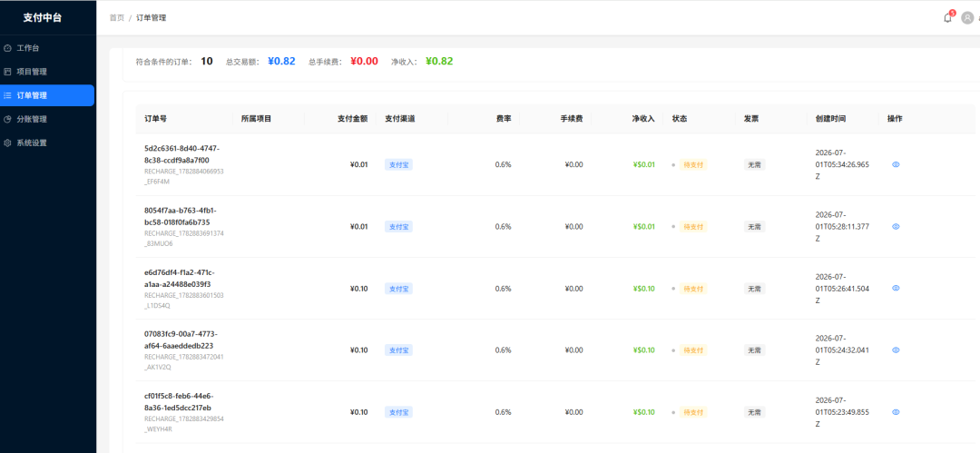Click 待支付 status in RECHARGE_..._WEYH4R row
Image resolution: width=980 pixels, height=453 pixels.
pyautogui.click(x=693, y=412)
